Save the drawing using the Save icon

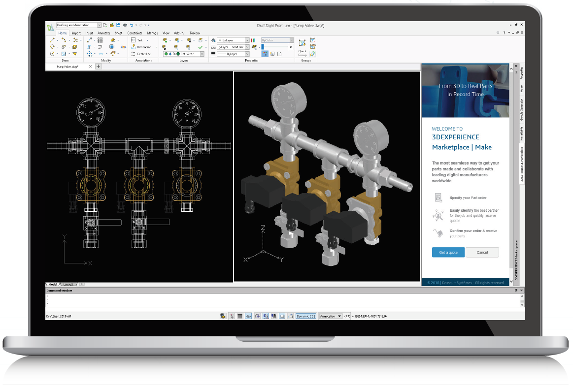coord(118,24)
